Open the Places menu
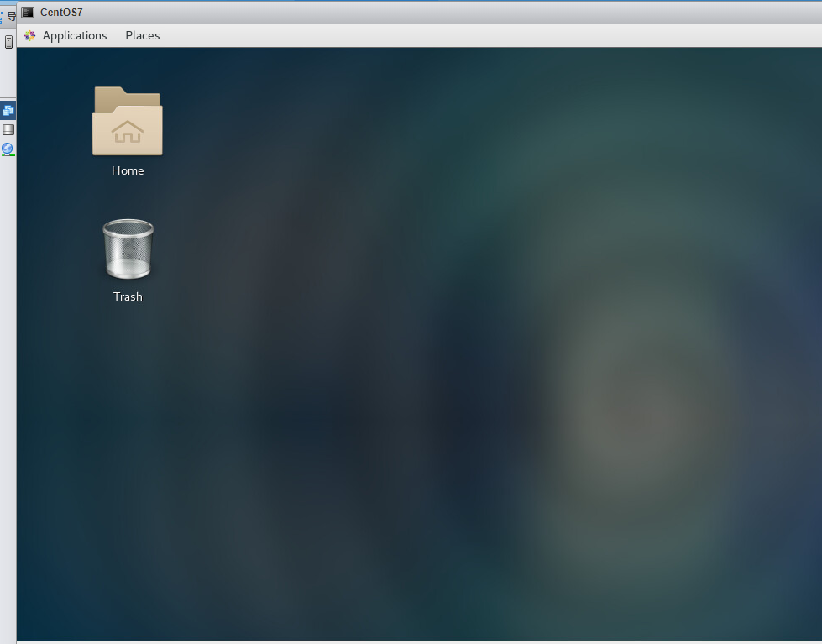Screen dimensions: 822x644 coord(143,35)
